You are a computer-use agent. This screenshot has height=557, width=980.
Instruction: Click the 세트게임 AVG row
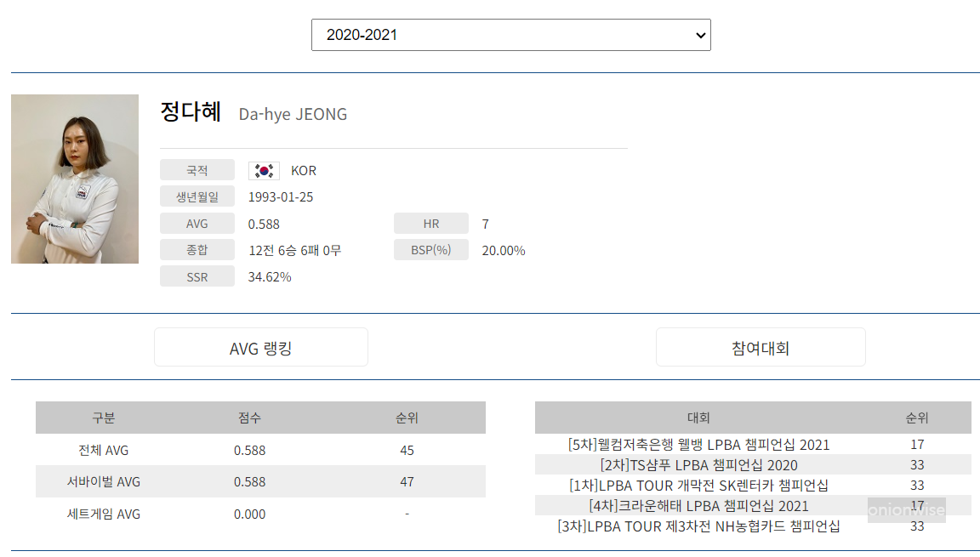coord(259,514)
